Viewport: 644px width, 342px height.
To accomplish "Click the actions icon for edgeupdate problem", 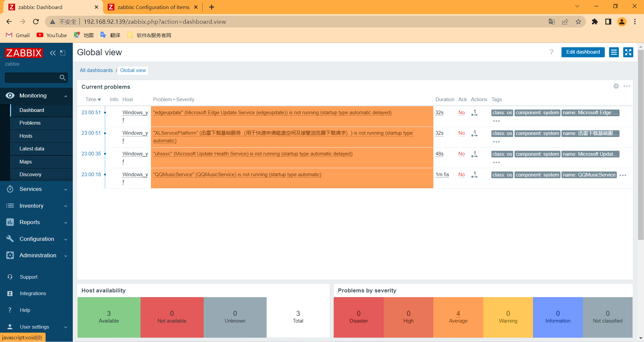I will [474, 113].
